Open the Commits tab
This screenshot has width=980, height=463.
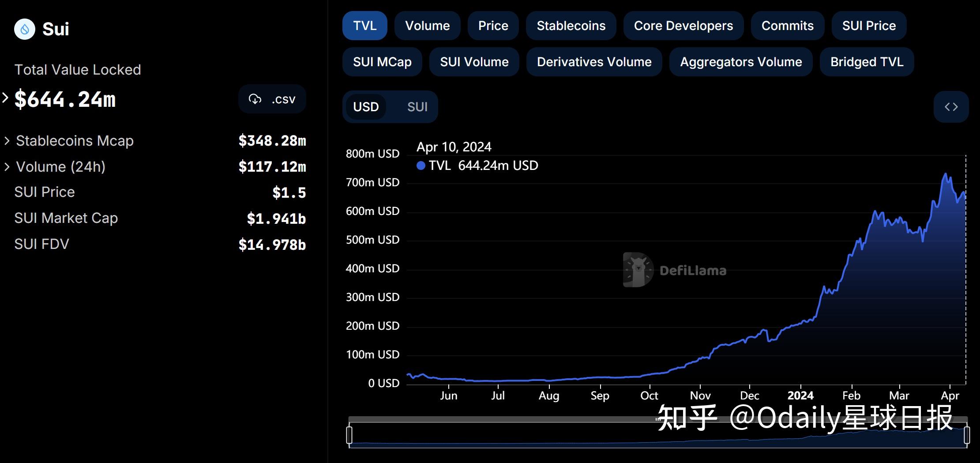point(787,26)
